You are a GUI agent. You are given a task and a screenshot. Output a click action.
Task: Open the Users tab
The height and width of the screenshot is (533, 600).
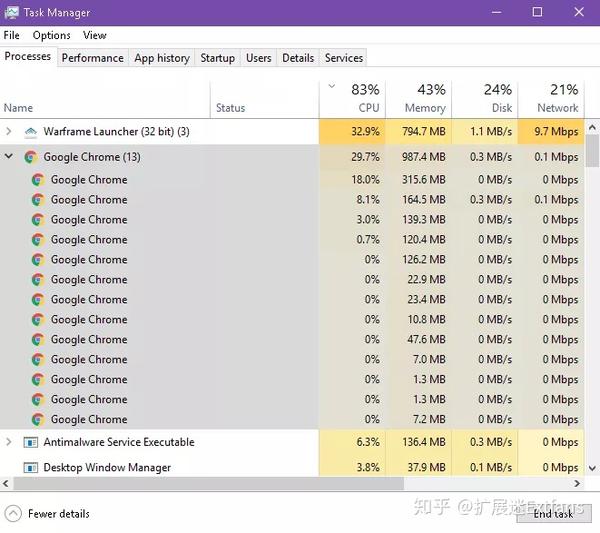259,58
